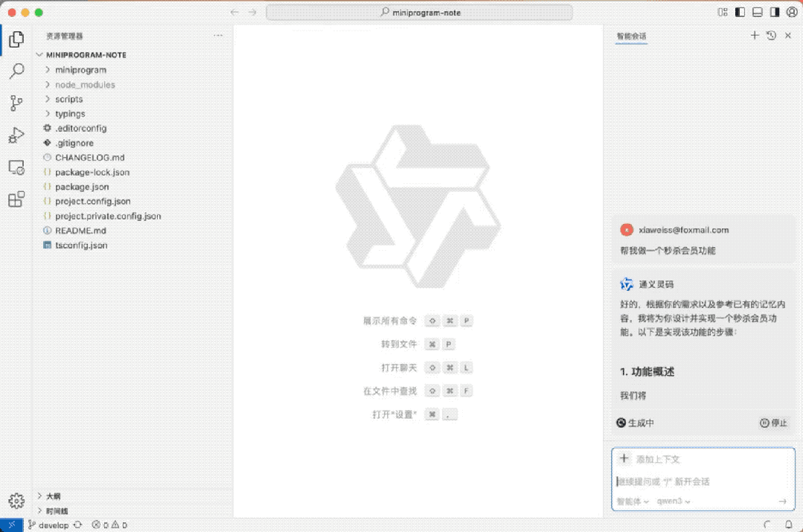Toggle secondary side bar visibility

[x=775, y=13]
